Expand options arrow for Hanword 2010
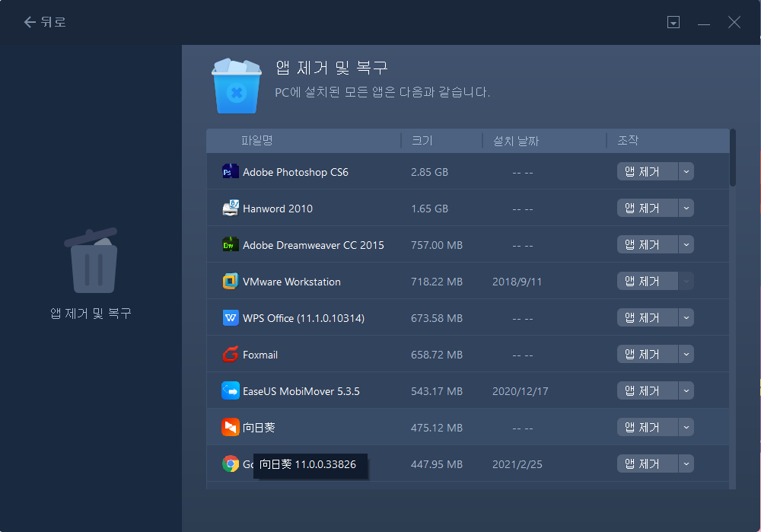Viewport: 761px width, 532px height. [686, 209]
